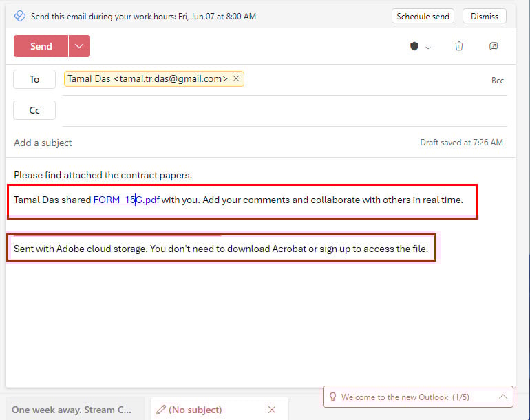Click the 'Draft saved at 7:26 AM' status
The image size is (530, 420).
(461, 143)
